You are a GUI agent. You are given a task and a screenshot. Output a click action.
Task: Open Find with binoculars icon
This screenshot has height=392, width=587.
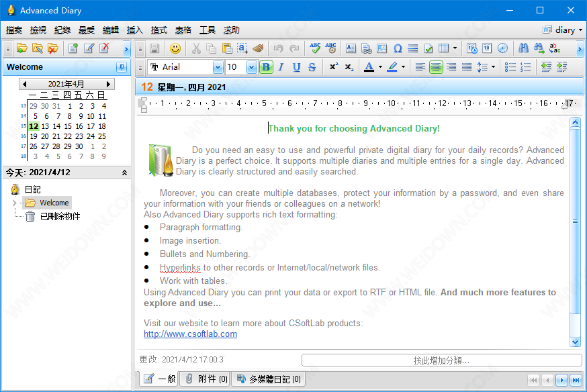[523, 48]
